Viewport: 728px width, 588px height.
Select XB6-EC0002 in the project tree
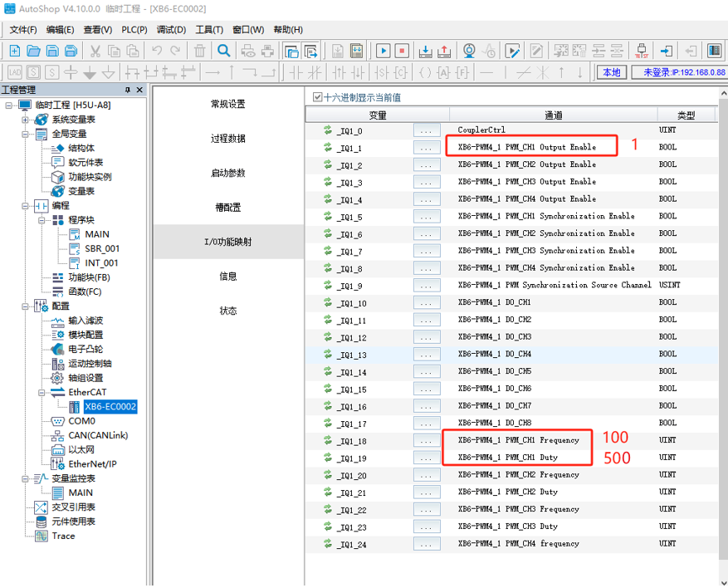click(110, 407)
